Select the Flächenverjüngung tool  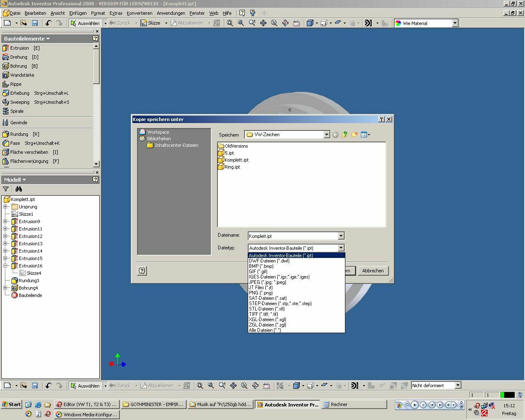tap(31, 161)
